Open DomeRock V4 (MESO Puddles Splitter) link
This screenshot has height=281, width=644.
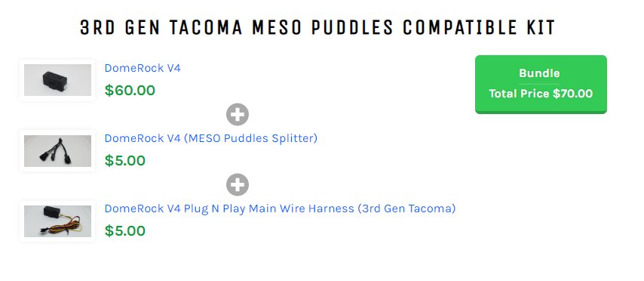coord(210,138)
